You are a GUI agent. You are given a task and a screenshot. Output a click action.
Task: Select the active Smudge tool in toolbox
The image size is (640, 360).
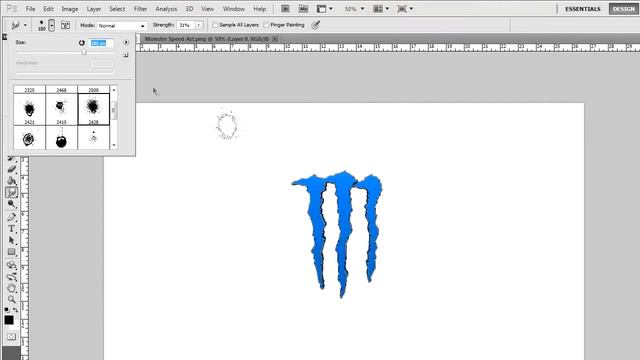(x=12, y=192)
